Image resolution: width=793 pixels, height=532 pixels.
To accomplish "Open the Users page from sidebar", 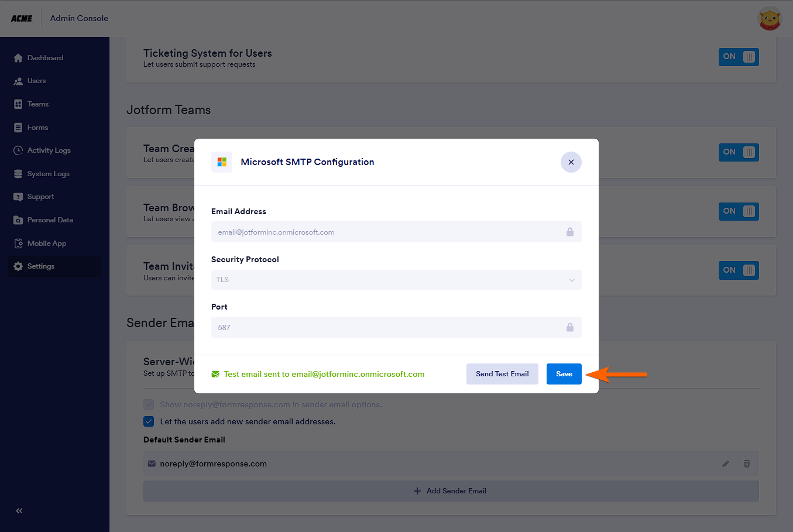I will tap(36, 81).
